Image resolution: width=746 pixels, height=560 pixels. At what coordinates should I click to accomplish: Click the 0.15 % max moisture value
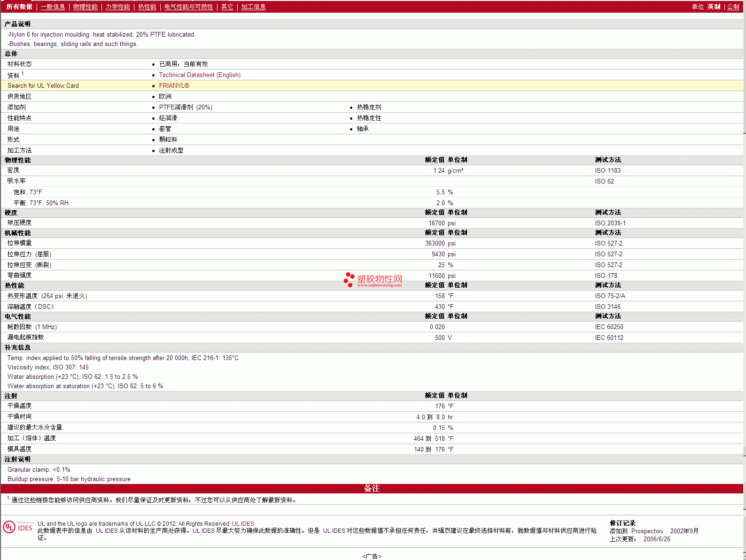point(443,428)
